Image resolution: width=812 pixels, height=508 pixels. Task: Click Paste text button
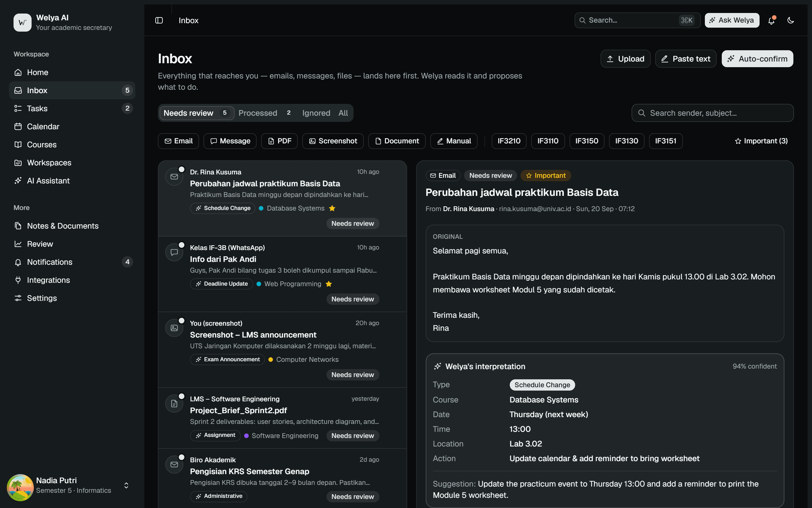coord(686,59)
